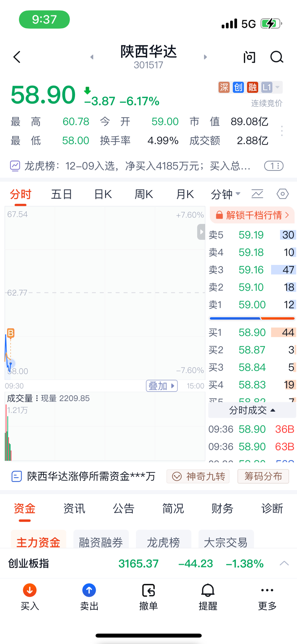
Task: Select the 月K chart tab
Action: click(x=185, y=194)
